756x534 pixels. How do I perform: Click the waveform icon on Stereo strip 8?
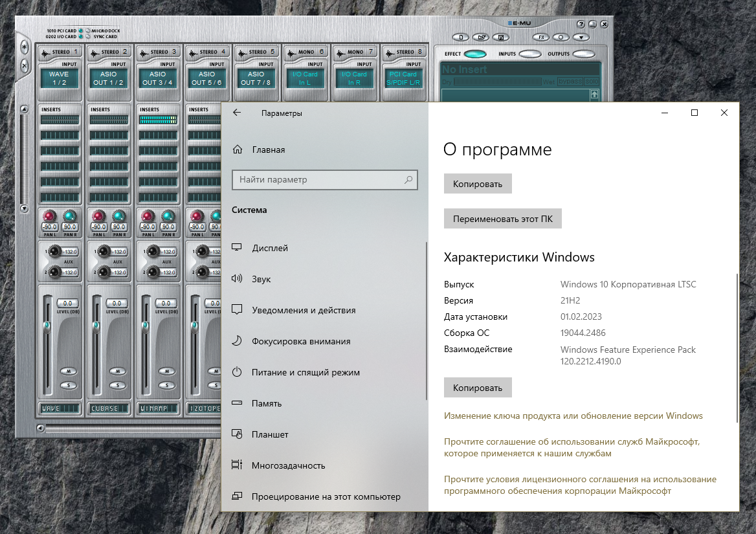coord(390,52)
